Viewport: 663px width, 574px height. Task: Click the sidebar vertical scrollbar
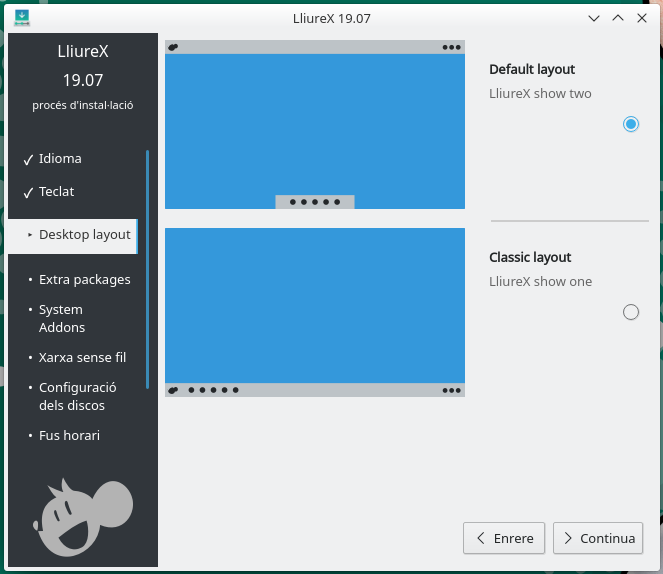(147, 269)
